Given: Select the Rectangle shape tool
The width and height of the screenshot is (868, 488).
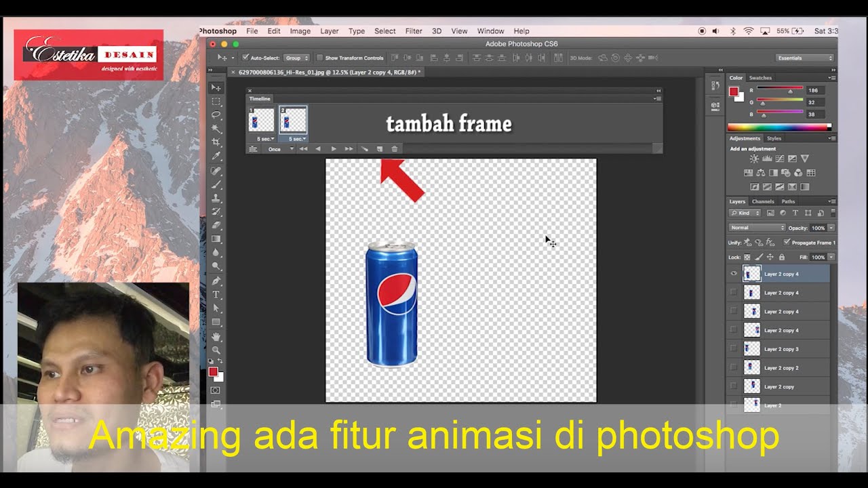Looking at the screenshot, I should tap(216, 323).
